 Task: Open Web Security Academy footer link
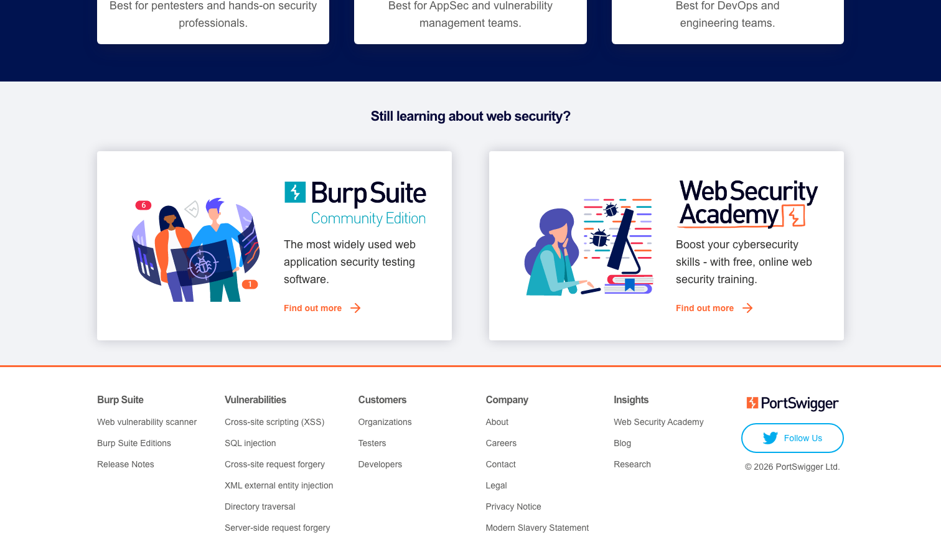click(x=658, y=422)
